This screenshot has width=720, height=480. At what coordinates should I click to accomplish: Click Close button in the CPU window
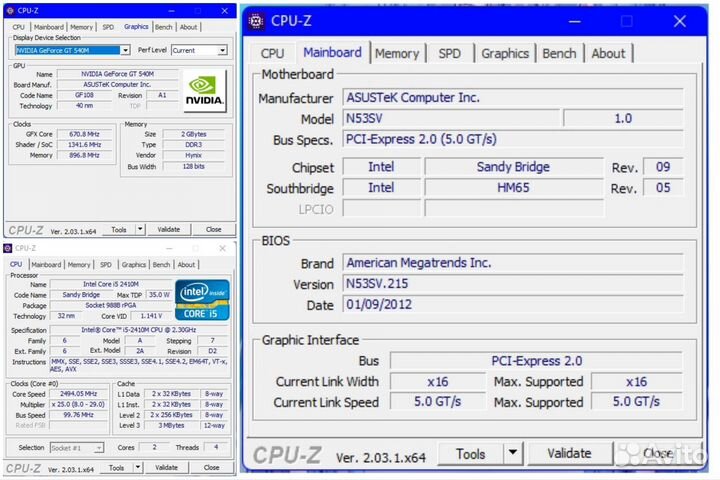211,468
